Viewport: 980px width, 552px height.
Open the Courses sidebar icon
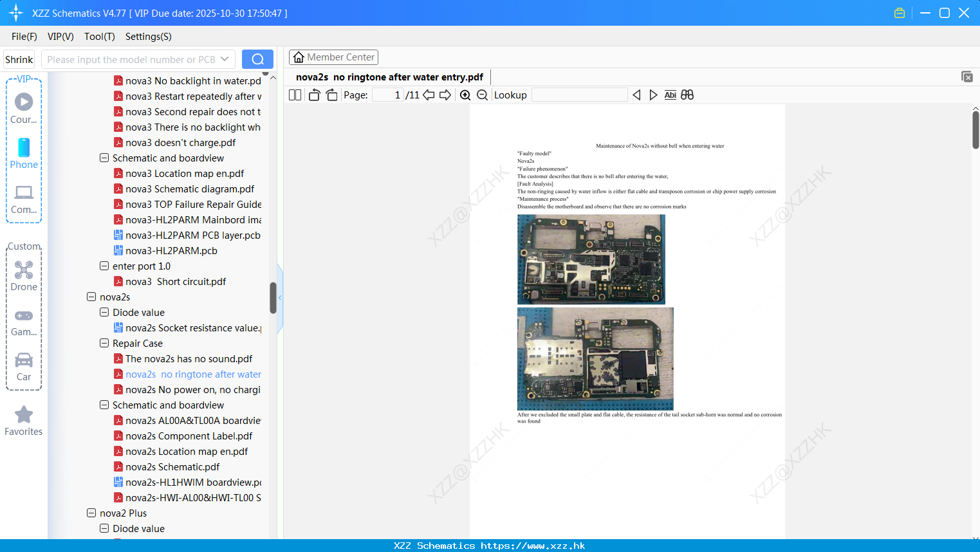24,108
